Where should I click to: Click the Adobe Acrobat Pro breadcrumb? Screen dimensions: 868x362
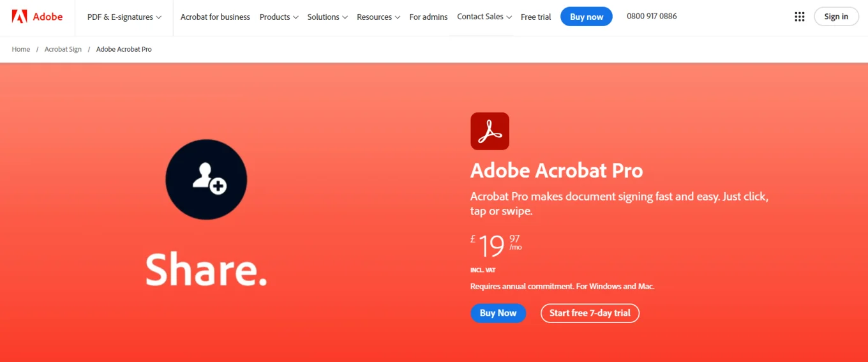pyautogui.click(x=124, y=49)
